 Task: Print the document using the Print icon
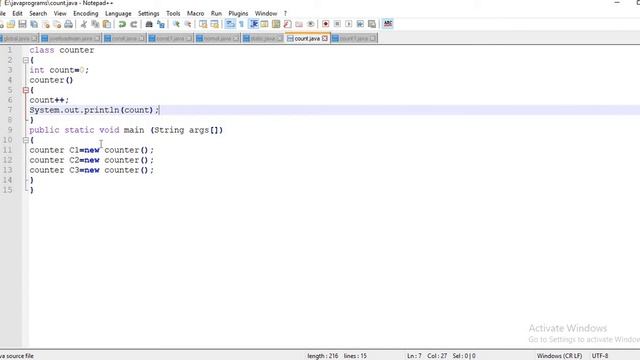tap(69, 24)
